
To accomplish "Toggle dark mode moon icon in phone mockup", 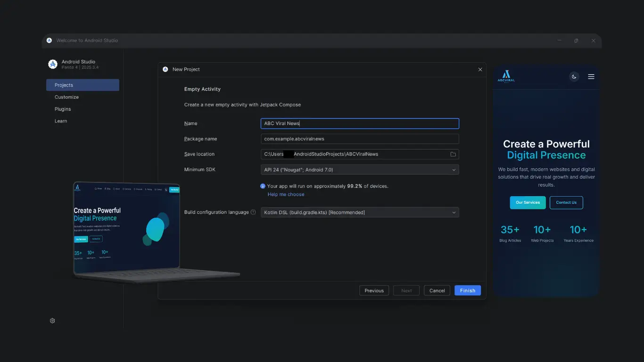I will pos(574,77).
